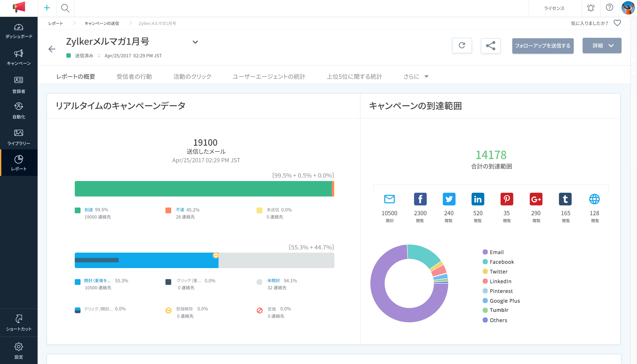This screenshot has width=637, height=364.
Task: Expand the さらに tab dropdown
Action: [x=416, y=76]
